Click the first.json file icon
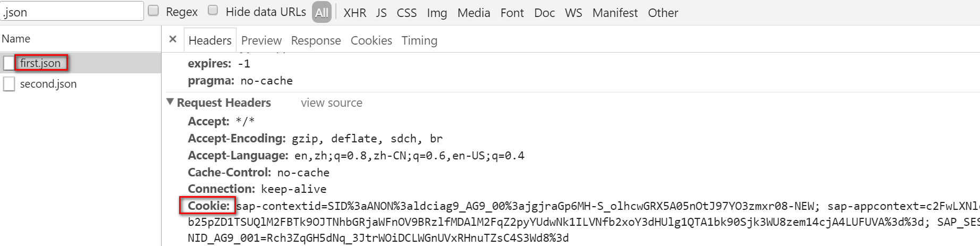 click(9, 63)
